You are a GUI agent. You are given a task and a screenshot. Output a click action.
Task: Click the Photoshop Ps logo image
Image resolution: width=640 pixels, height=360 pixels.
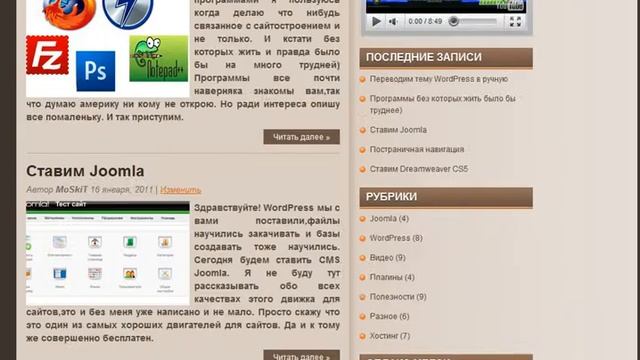coord(96,71)
